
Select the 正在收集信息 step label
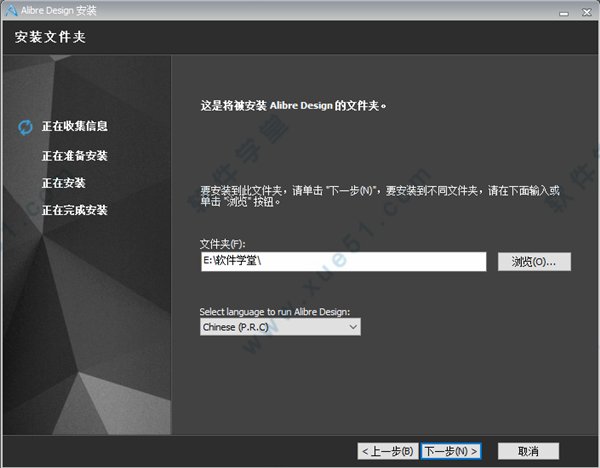click(x=75, y=126)
